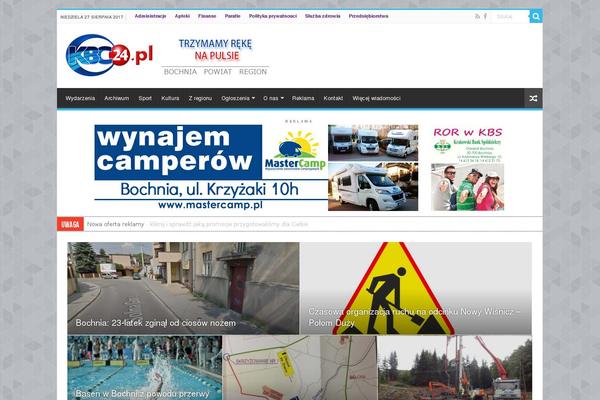The height and width of the screenshot is (400, 600).
Task: Click the MasterCamp wynajem camperów banner
Action: click(256, 167)
